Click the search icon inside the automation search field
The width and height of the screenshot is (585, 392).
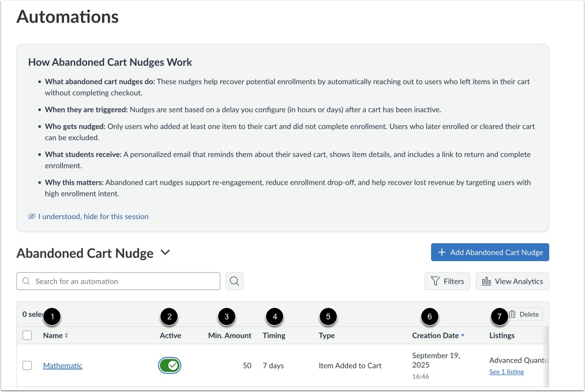tap(25, 281)
